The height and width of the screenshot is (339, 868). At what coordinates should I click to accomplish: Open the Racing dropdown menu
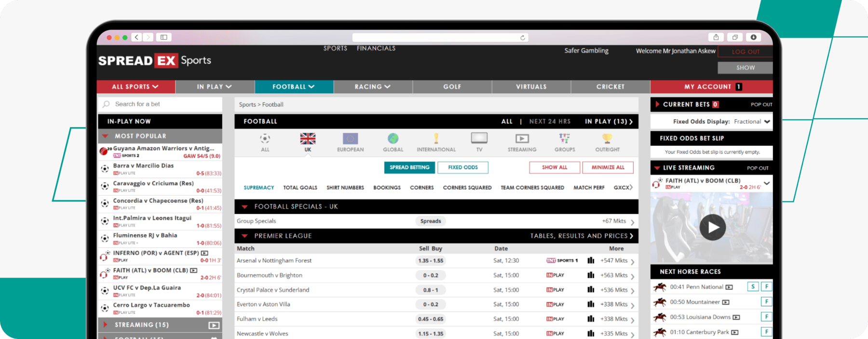373,87
